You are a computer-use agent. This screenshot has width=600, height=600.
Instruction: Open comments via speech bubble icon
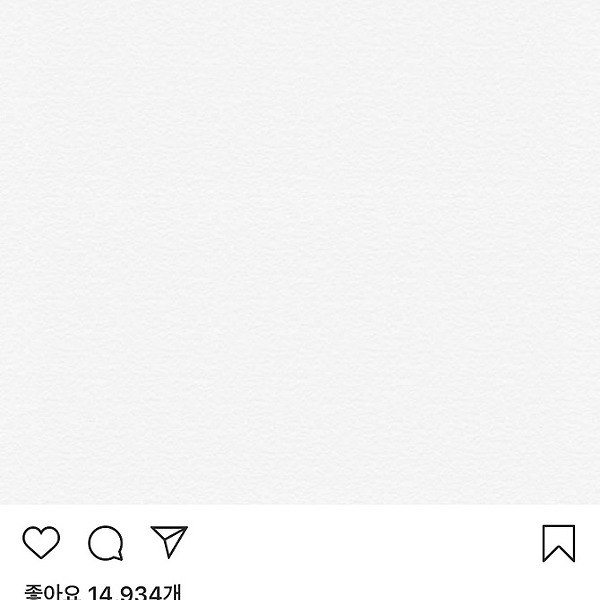(106, 543)
